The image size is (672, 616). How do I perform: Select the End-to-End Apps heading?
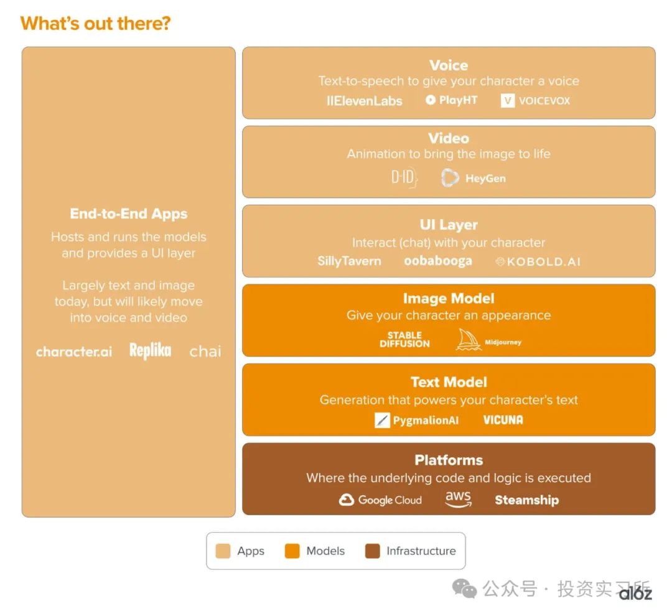point(129,213)
